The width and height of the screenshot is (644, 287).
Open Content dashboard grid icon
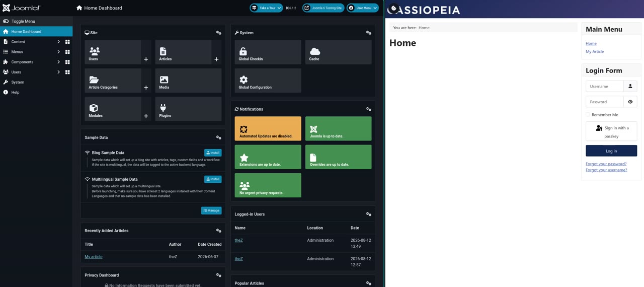(x=67, y=42)
